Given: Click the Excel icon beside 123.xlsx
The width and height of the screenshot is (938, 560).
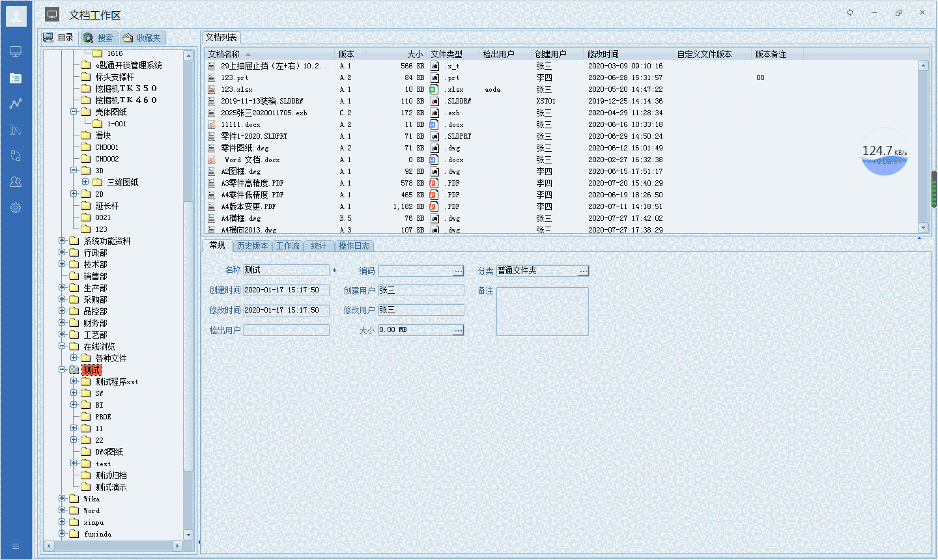Looking at the screenshot, I should point(212,89).
